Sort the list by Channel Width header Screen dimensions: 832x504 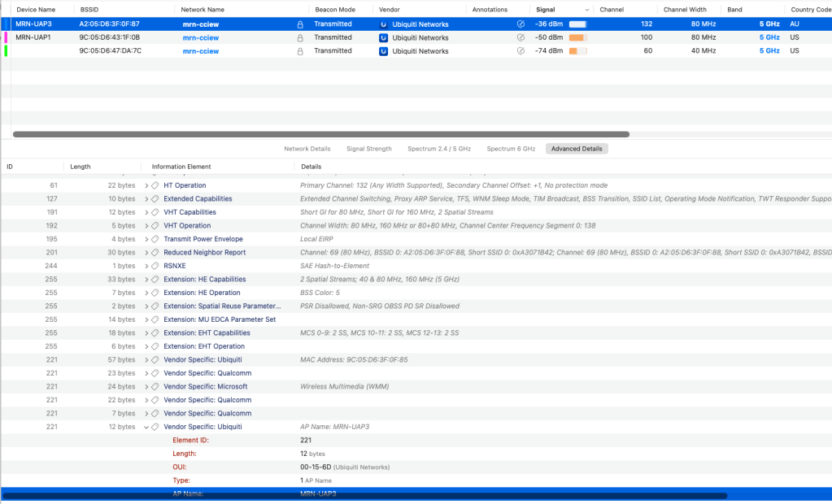[x=686, y=10]
